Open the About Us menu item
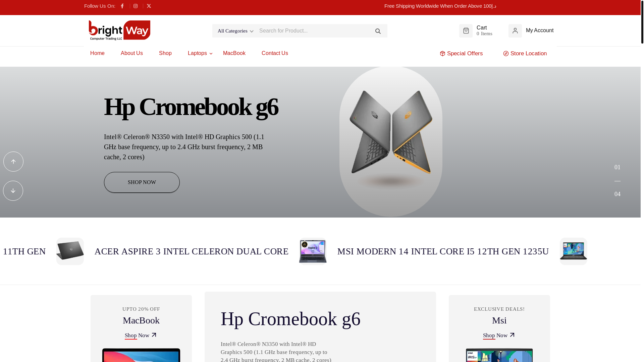This screenshot has height=362, width=644. pos(132,53)
